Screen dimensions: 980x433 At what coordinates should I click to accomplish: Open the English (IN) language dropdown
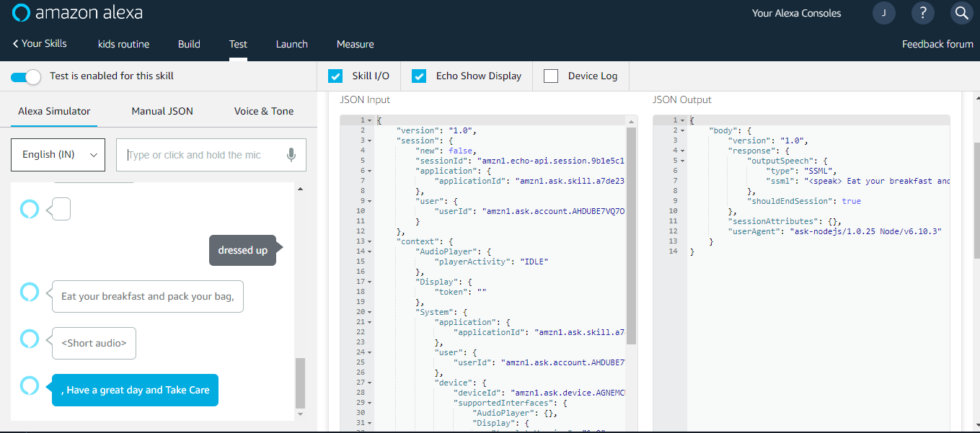pos(58,155)
